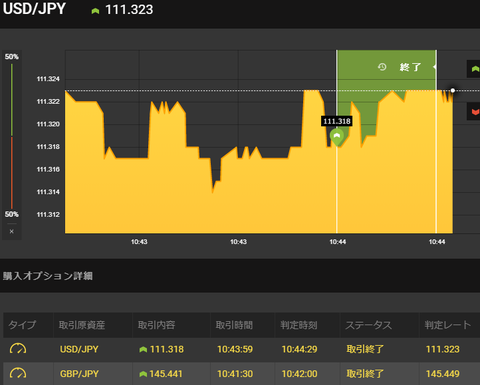Screen dimensions: 480x385
Task: Click the 終了 label in green zone
Action: 410,67
